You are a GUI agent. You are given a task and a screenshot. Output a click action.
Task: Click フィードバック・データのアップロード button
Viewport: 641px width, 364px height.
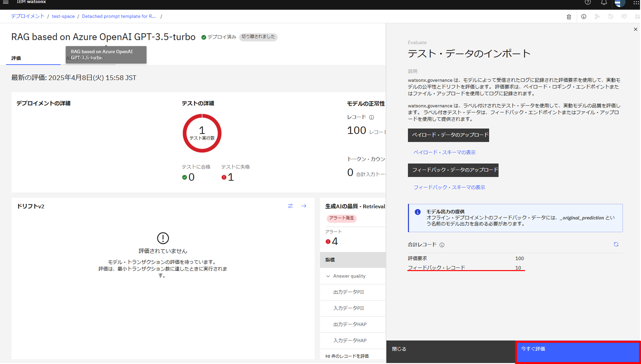click(x=453, y=170)
